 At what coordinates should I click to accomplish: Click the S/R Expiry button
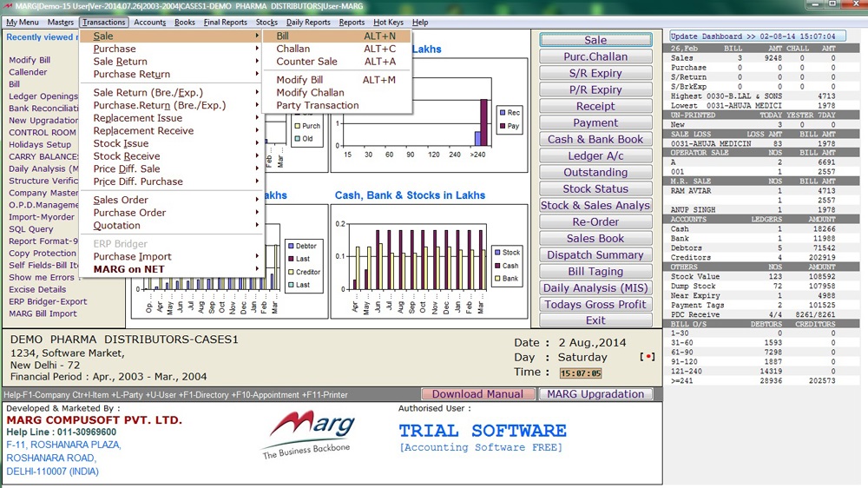tap(595, 73)
